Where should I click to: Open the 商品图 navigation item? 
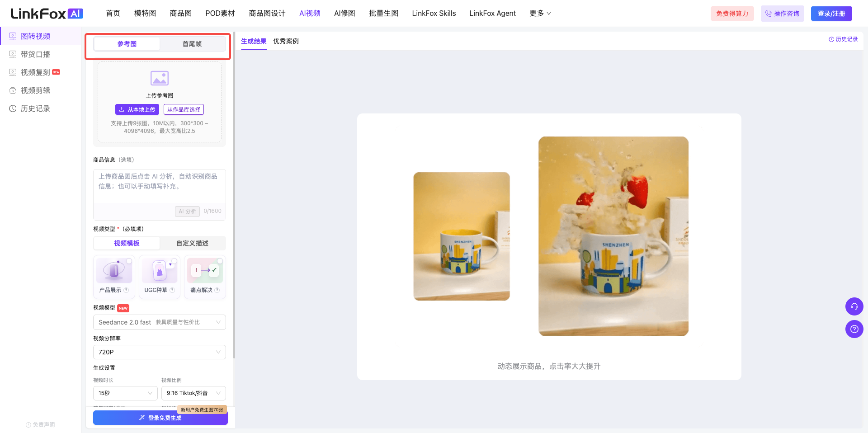point(181,14)
